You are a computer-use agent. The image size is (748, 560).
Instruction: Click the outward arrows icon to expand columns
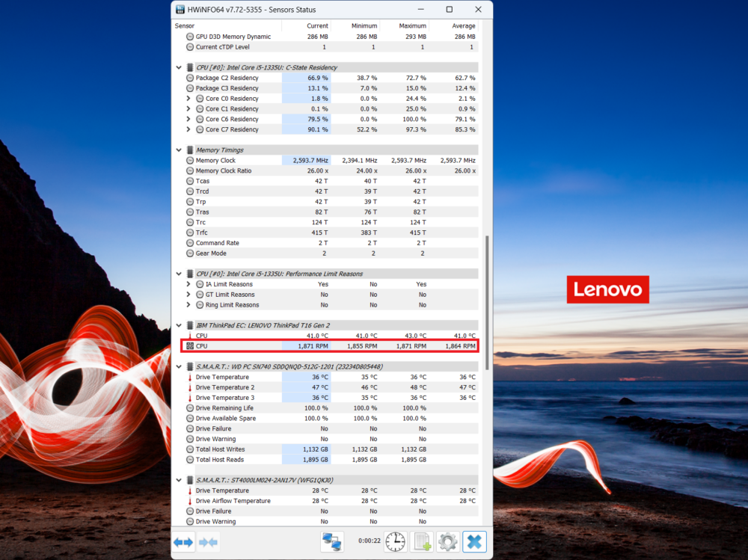coord(183,541)
